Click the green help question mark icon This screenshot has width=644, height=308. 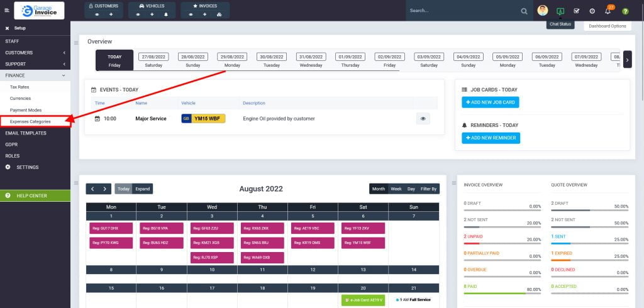coord(625,11)
